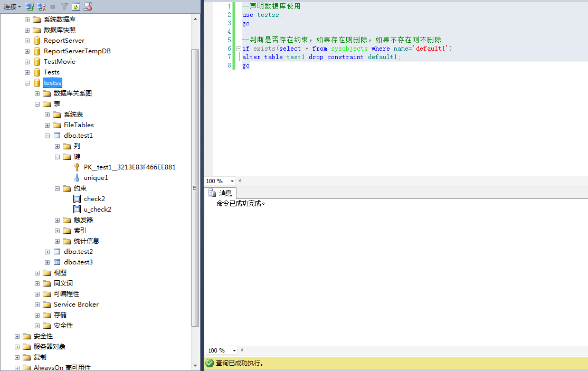The width and height of the screenshot is (588, 371).
Task: Click the ReportServer database cylinder icon
Action: 37,41
